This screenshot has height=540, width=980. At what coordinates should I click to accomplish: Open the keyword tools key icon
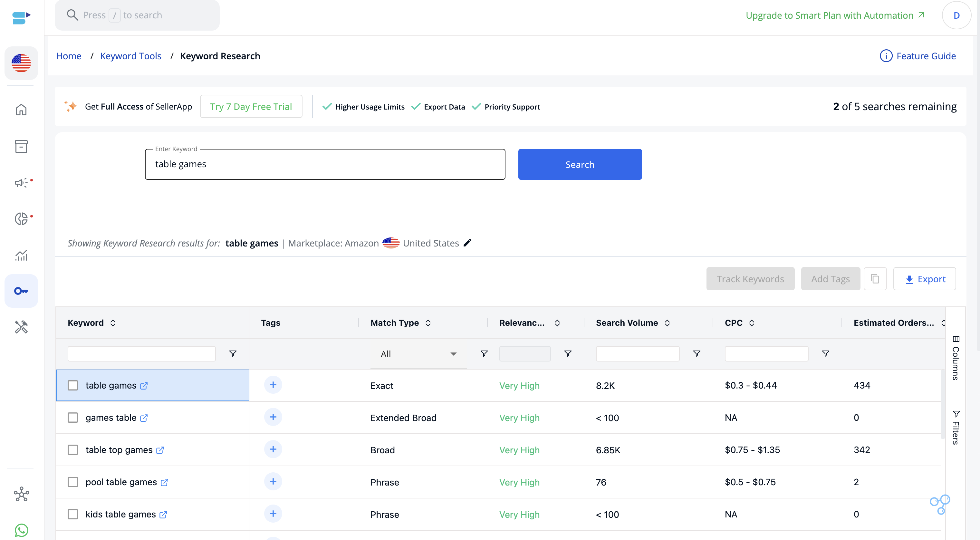coord(21,291)
